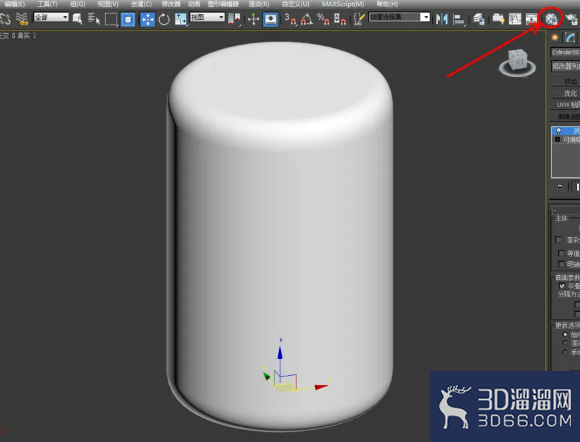
Task: Activate the Select and Scale tool
Action: pyautogui.click(x=181, y=19)
